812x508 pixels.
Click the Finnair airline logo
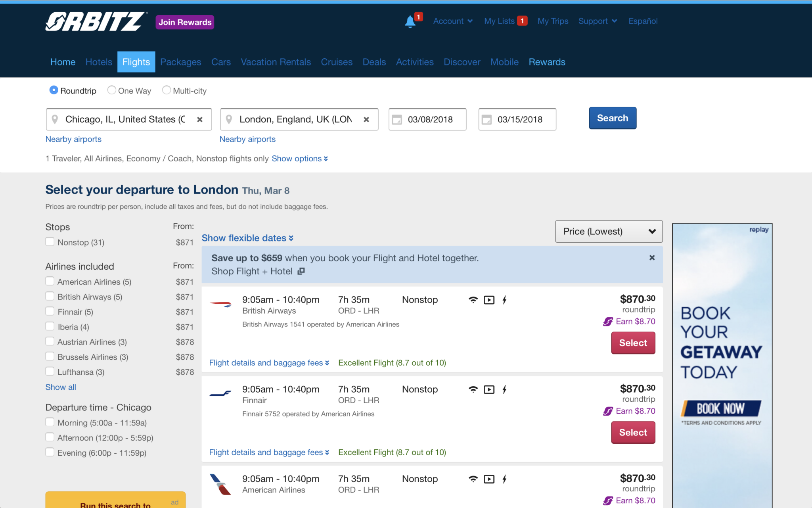[220, 393]
